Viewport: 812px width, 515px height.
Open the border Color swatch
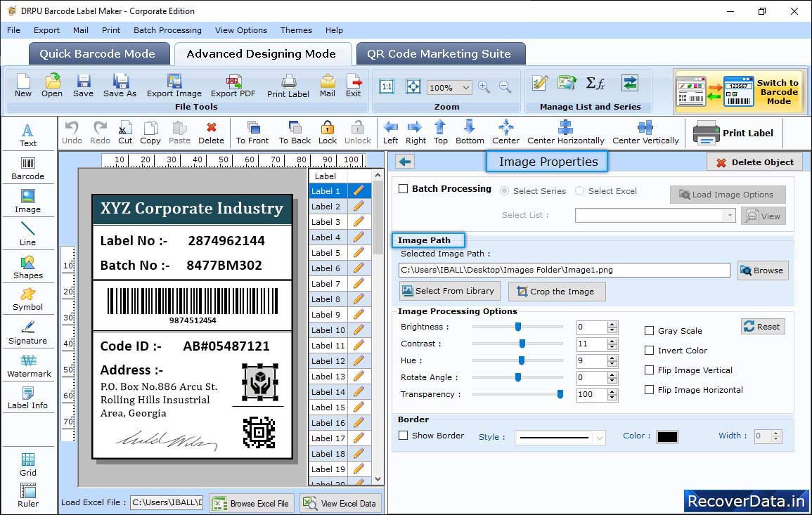pos(667,437)
